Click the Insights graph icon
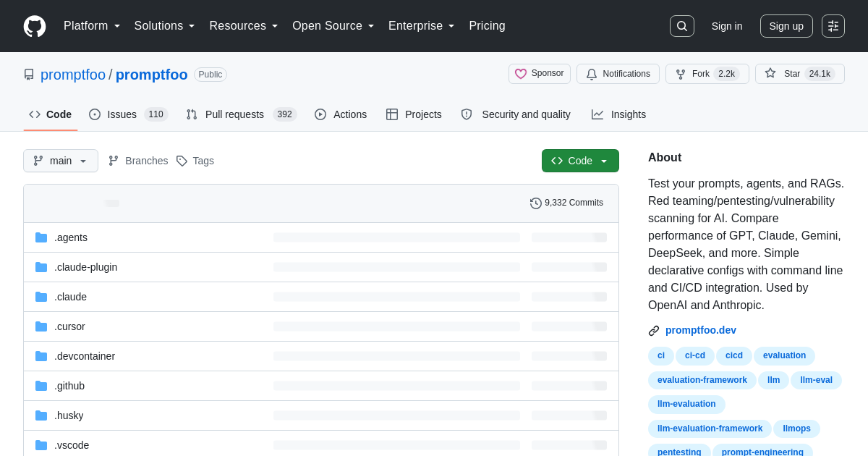868x456 pixels. tap(597, 114)
